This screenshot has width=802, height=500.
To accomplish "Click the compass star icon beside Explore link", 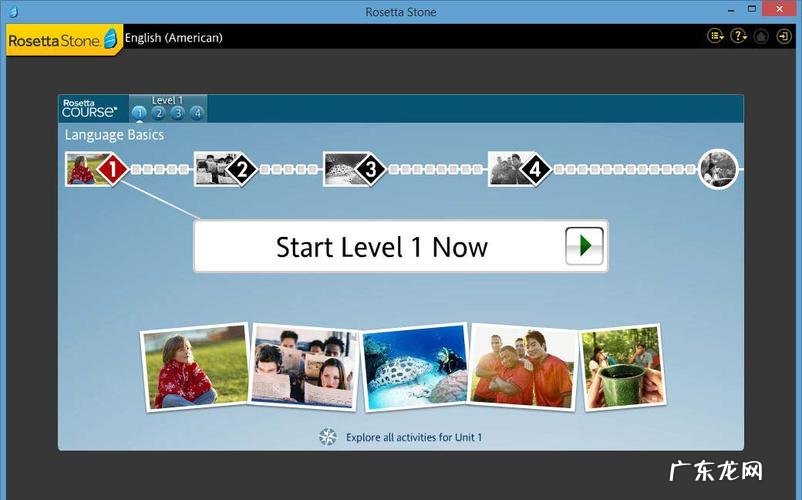I will 328,437.
